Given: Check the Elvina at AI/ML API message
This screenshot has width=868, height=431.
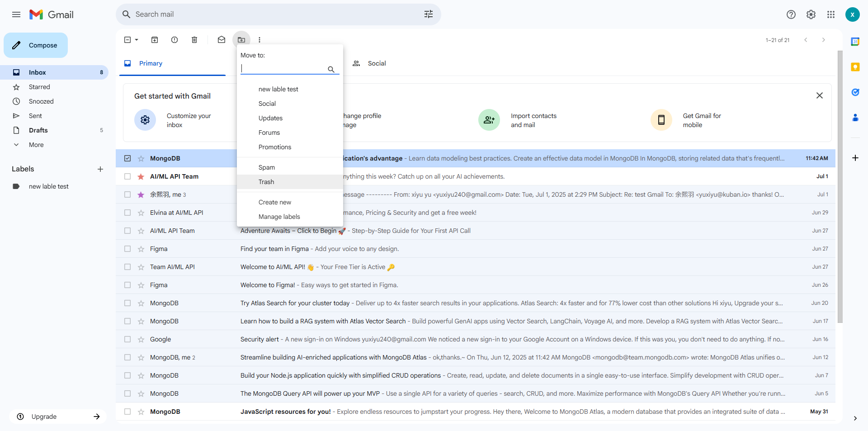Looking at the screenshot, I should coord(127,213).
